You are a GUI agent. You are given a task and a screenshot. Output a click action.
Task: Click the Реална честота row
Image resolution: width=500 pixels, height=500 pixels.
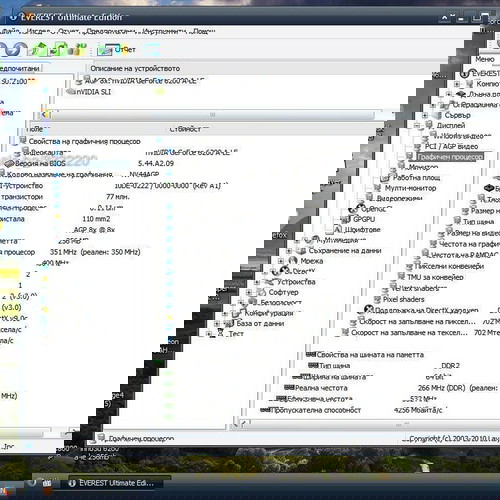321,388
